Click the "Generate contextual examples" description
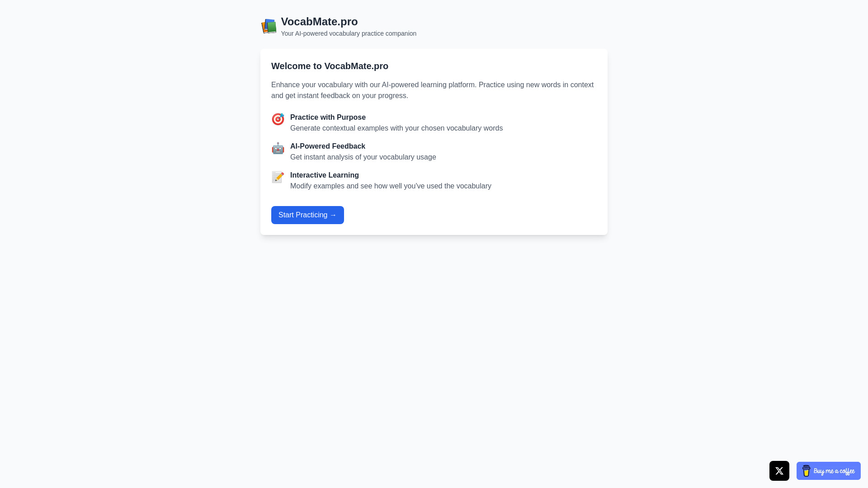This screenshot has height=488, width=868. [396, 128]
